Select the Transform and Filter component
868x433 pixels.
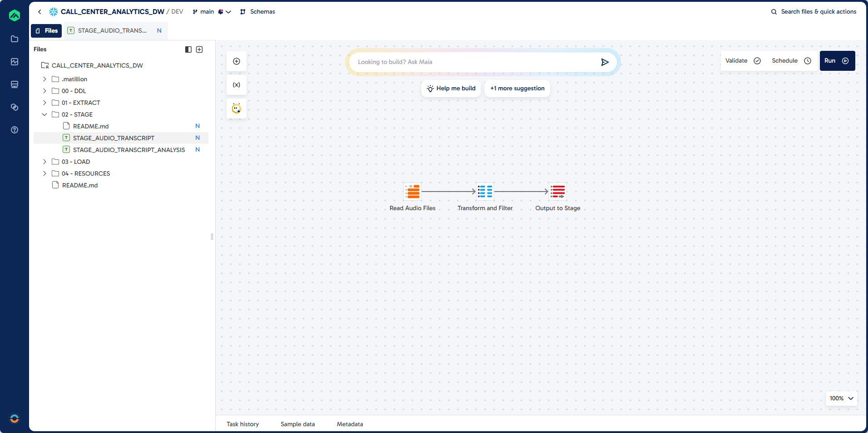(x=484, y=192)
